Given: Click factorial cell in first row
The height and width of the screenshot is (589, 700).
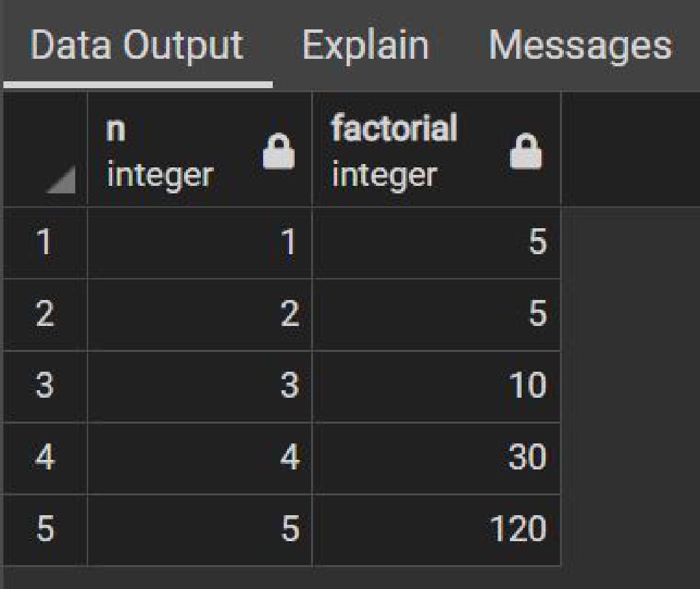Looking at the screenshot, I should pos(436,243).
